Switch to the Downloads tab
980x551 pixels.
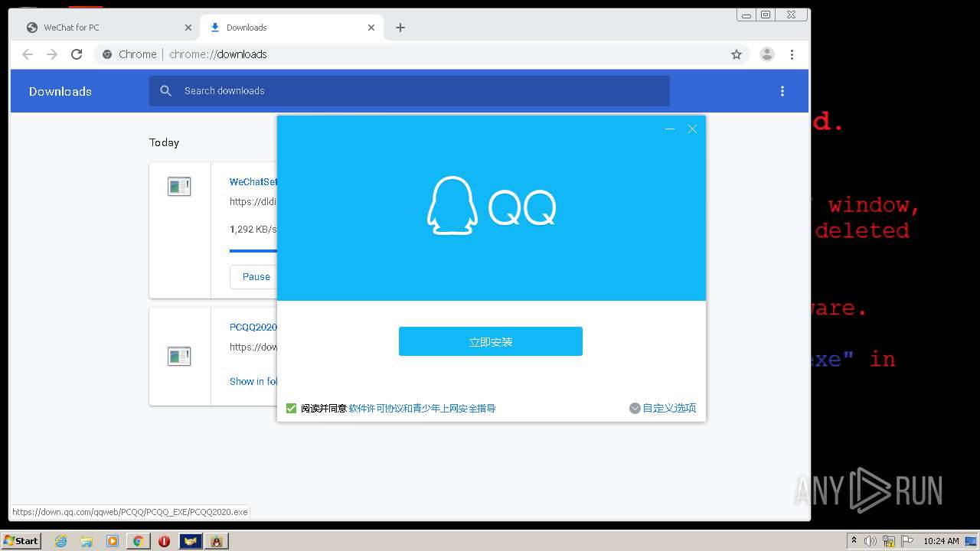pos(291,28)
